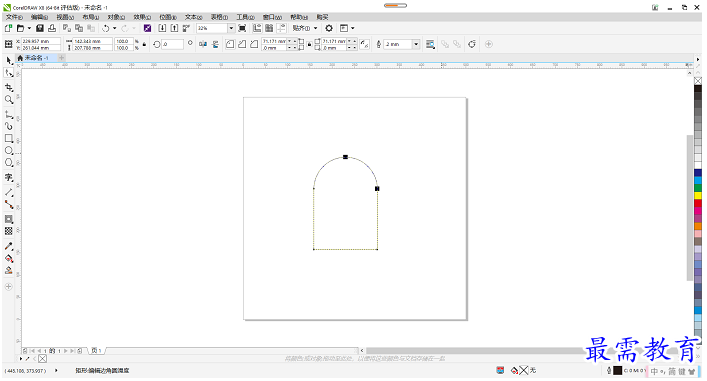Open the 文件 menu

click(14, 17)
